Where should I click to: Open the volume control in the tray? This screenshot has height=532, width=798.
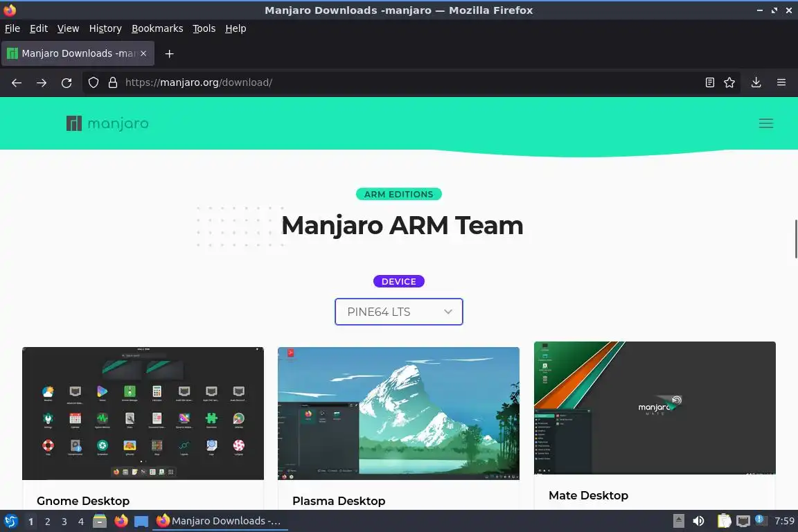click(699, 521)
